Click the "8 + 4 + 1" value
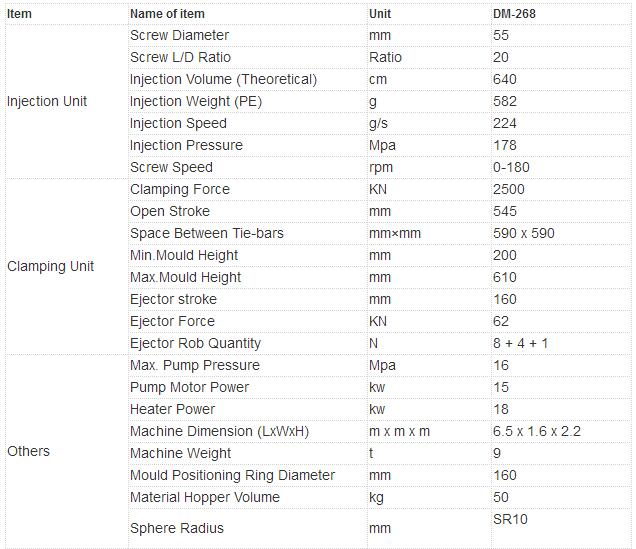 tap(520, 343)
